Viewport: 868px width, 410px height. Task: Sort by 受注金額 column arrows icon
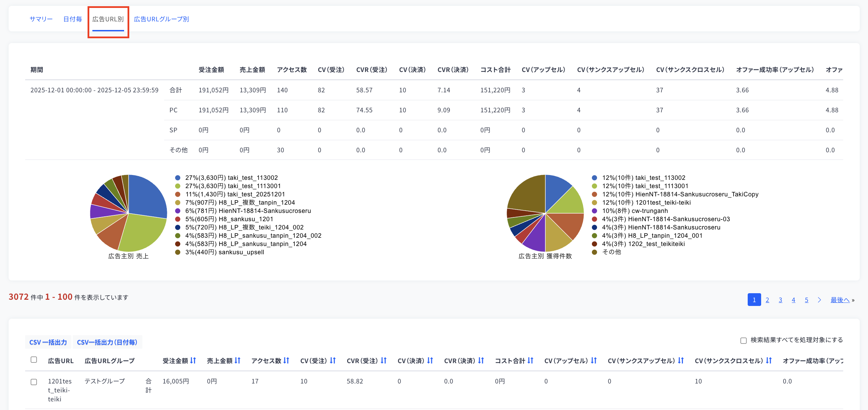193,360
